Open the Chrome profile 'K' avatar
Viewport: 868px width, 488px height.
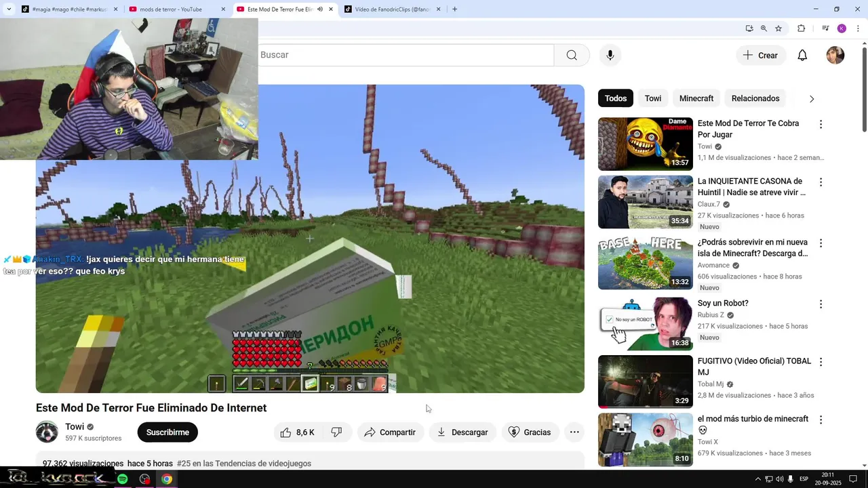842,28
